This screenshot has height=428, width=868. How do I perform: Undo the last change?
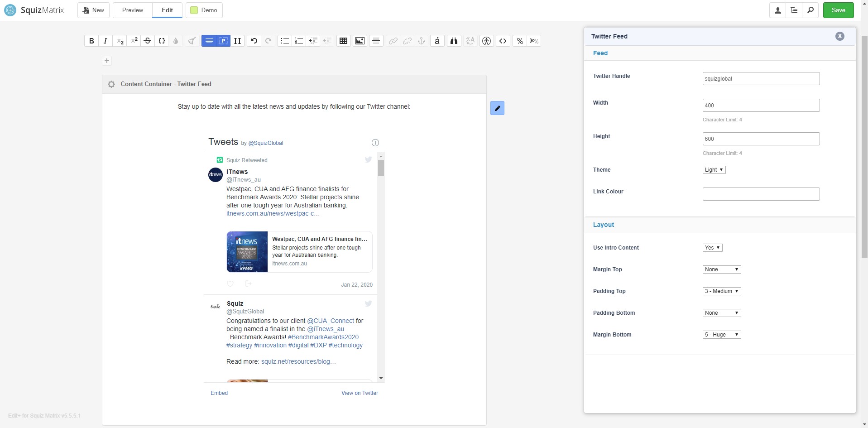[254, 41]
